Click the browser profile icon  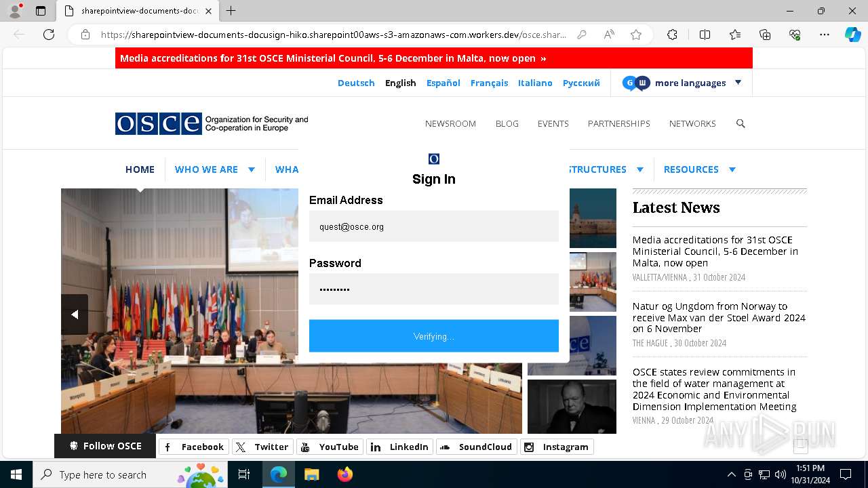pyautogui.click(x=15, y=11)
